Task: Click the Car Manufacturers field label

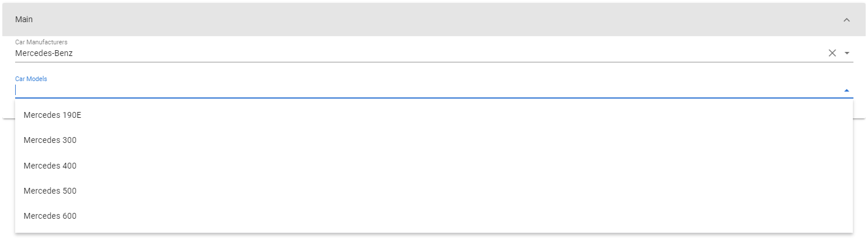Action: click(x=41, y=42)
